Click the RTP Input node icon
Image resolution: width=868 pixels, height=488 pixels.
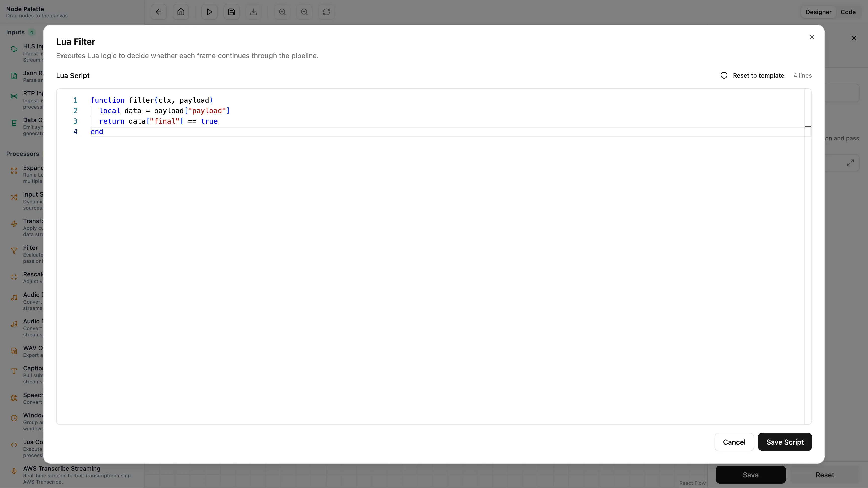tap(14, 96)
